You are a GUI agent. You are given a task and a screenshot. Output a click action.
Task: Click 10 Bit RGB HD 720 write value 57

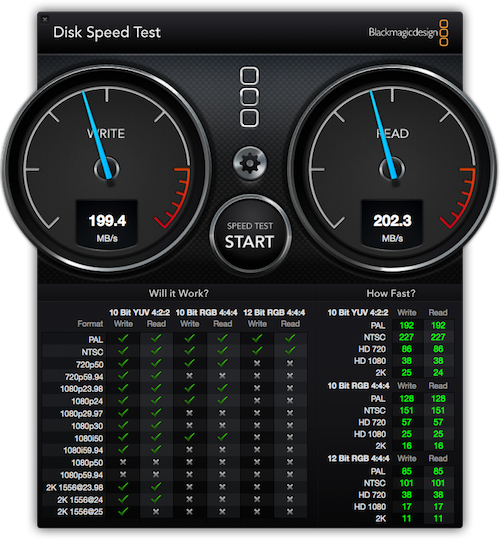(x=407, y=422)
